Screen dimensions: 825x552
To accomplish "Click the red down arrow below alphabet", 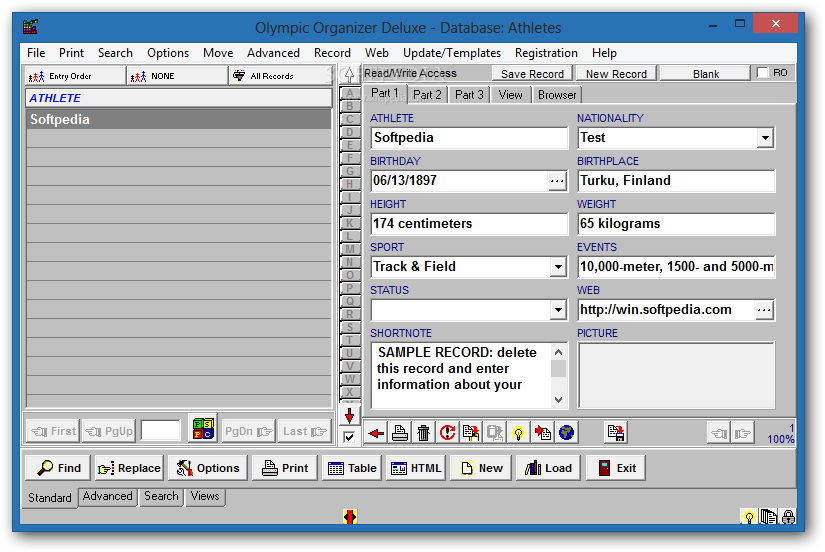I will point(349,416).
